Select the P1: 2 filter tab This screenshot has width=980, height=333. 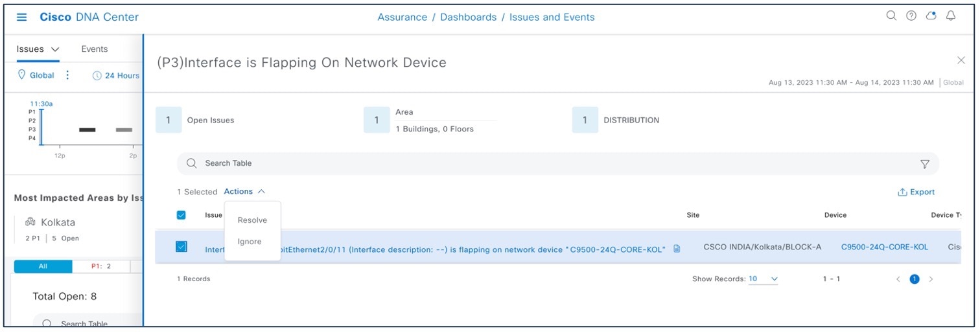pos(101,266)
